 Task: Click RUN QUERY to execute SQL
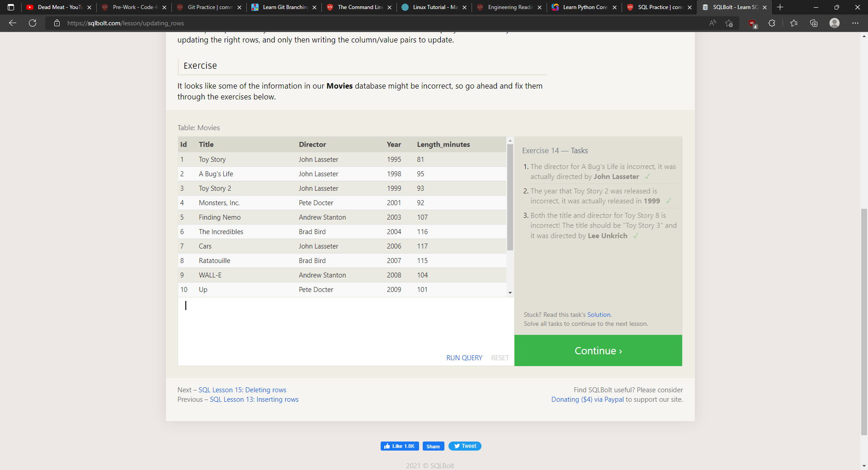point(464,357)
